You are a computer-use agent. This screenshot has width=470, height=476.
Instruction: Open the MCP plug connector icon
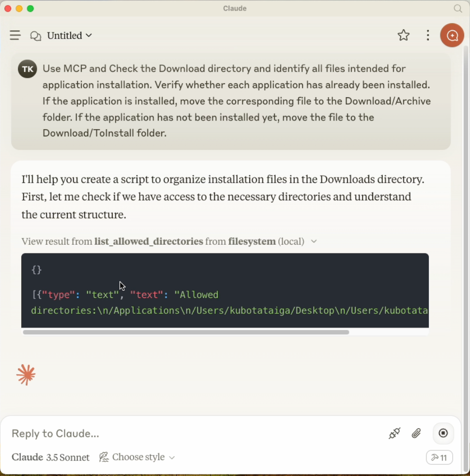394,433
